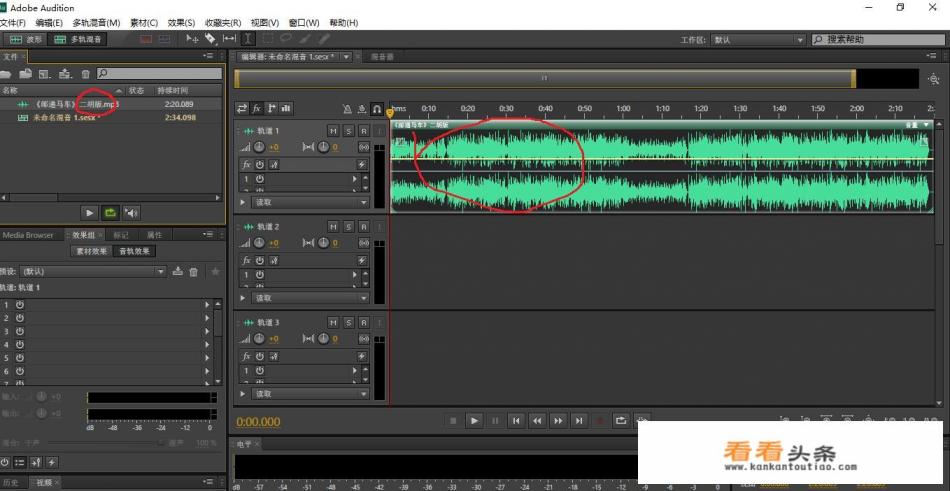The width and height of the screenshot is (950, 491).
Task: Click the 音轨效果 button in the effects rack
Action: coord(136,251)
